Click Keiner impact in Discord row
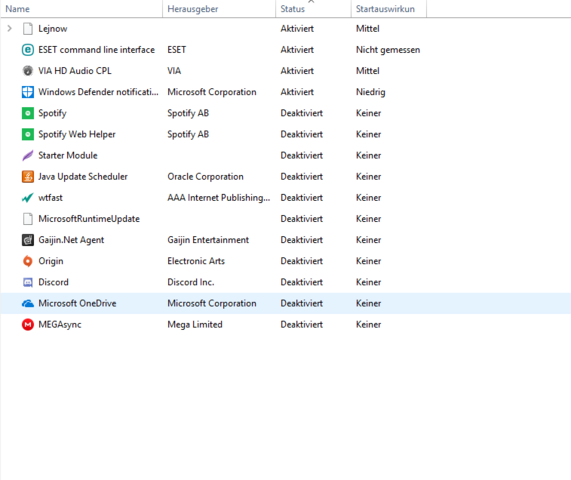 pyautogui.click(x=368, y=282)
